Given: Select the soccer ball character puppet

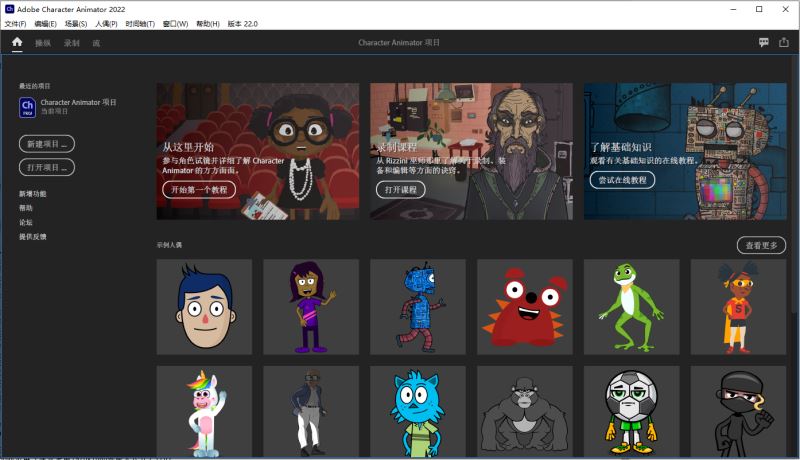Looking at the screenshot, I should pos(632,411).
